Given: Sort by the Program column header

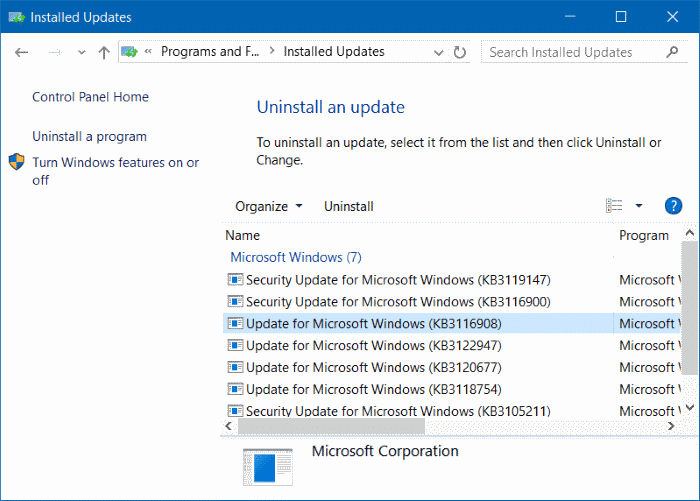Looking at the screenshot, I should 647,235.
